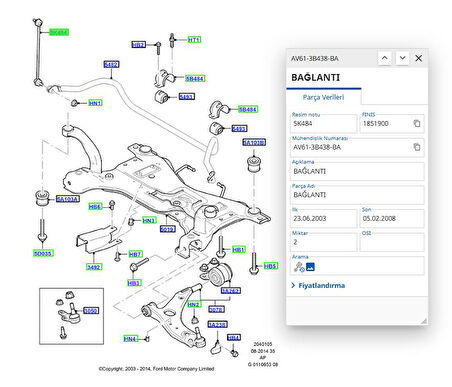
Task: Click the Miktar field showing 2
Action: (x=323, y=242)
